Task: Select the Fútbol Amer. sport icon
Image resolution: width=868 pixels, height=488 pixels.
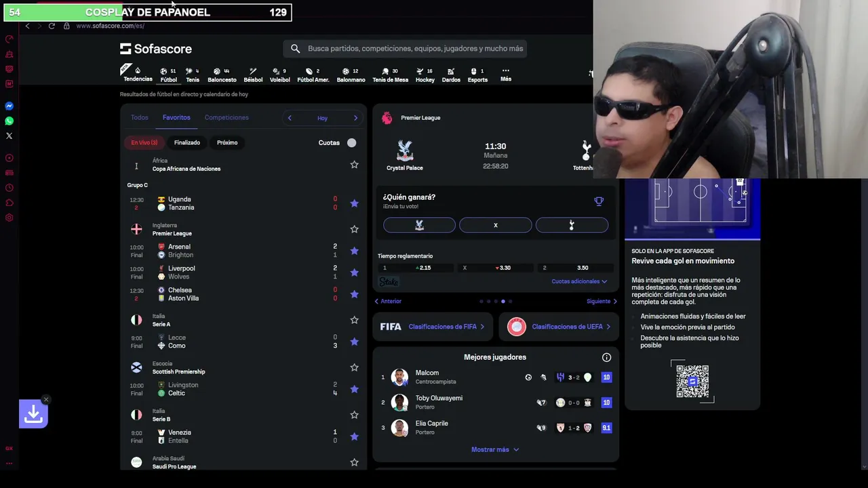Action: click(313, 75)
